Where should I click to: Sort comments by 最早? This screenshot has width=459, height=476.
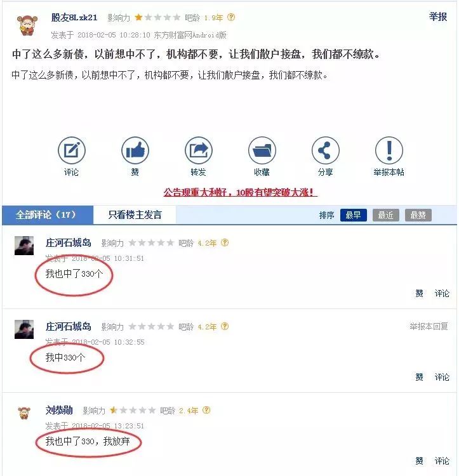[x=354, y=215]
